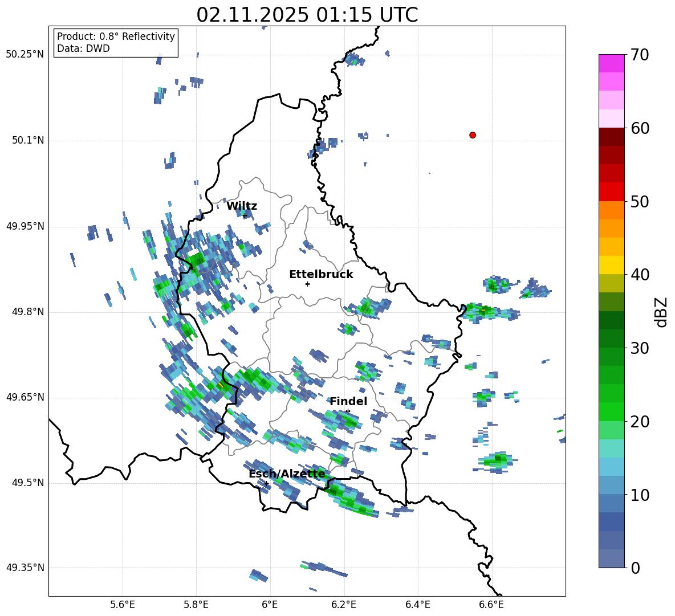This screenshot has width=675, height=616.
Task: Click the 49.35°N latitude label
Action: pos(25,568)
